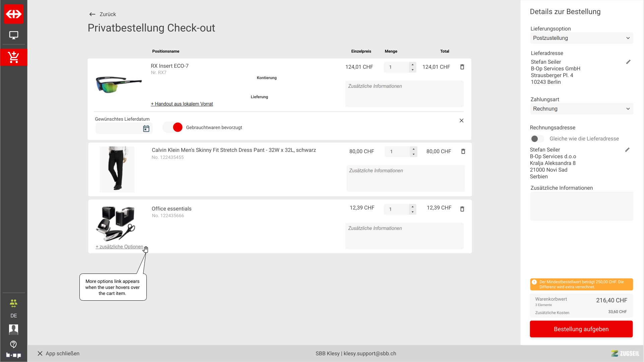Viewport: 644px width, 362px height.
Task: Open calendar picker for Lieferdatum
Action: [x=146, y=129]
